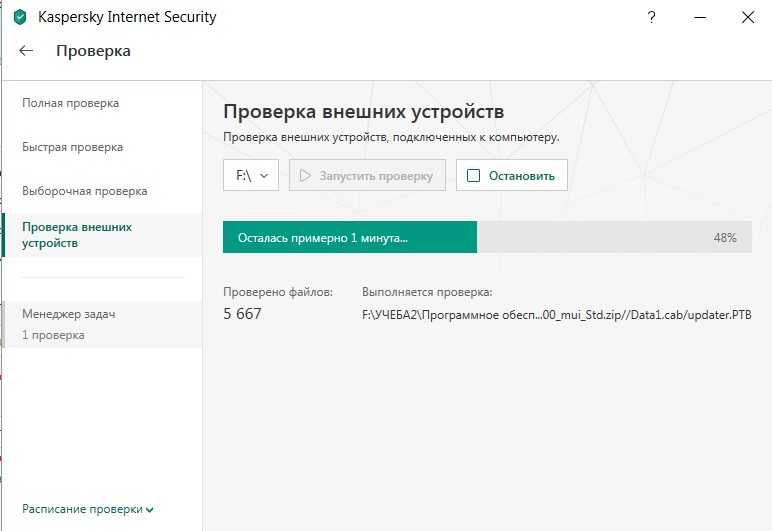
Task: Click the disabled Запустить проверку button
Action: (x=367, y=175)
